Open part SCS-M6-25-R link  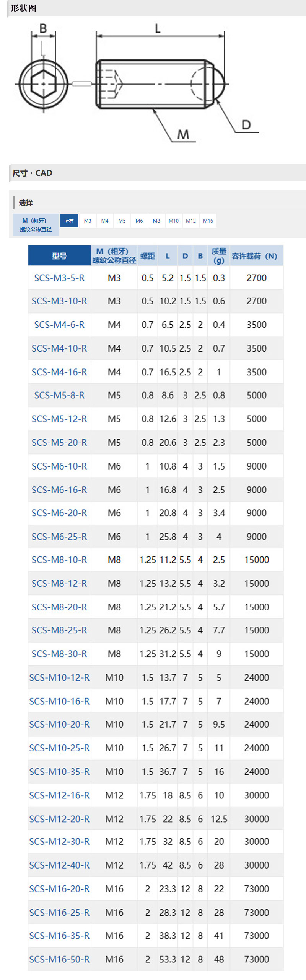coord(59,537)
